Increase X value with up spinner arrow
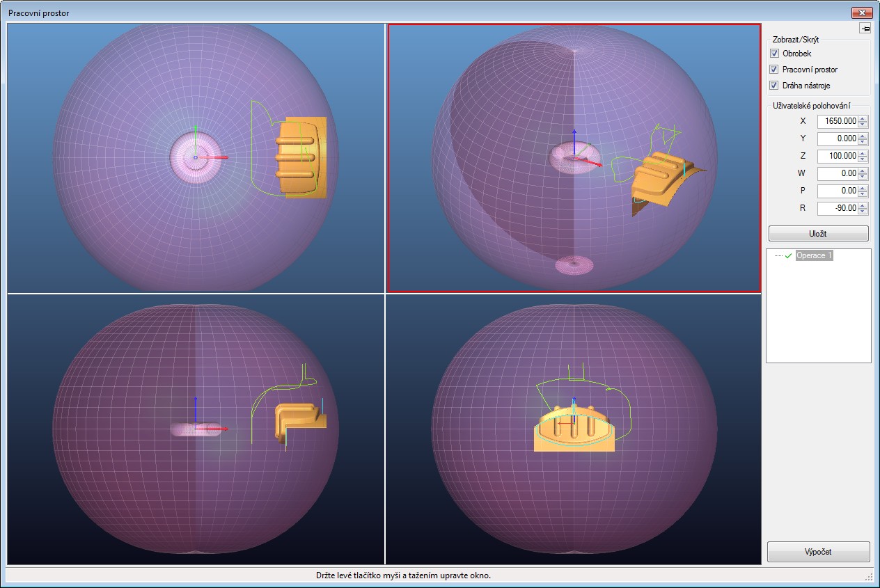This screenshot has width=880, height=588. click(863, 118)
